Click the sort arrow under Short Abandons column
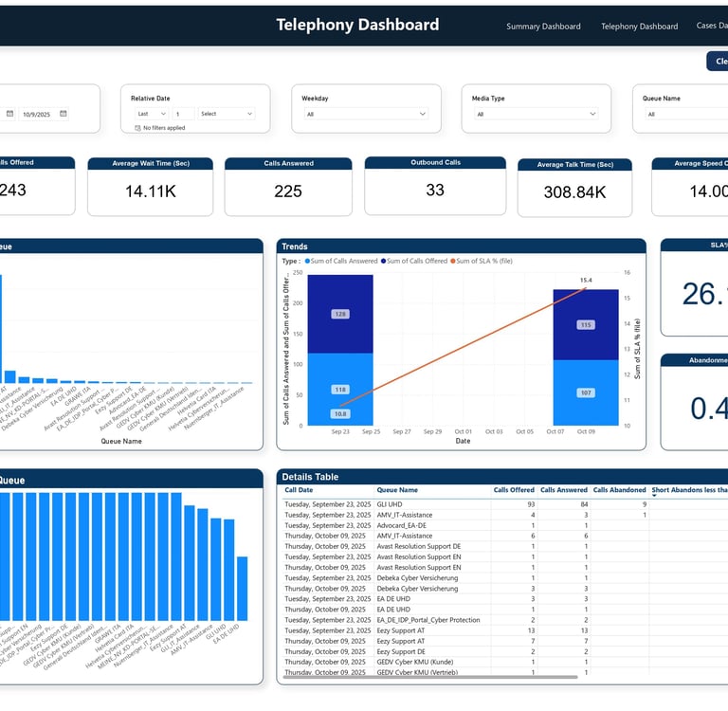This screenshot has height=711, width=728. click(654, 496)
